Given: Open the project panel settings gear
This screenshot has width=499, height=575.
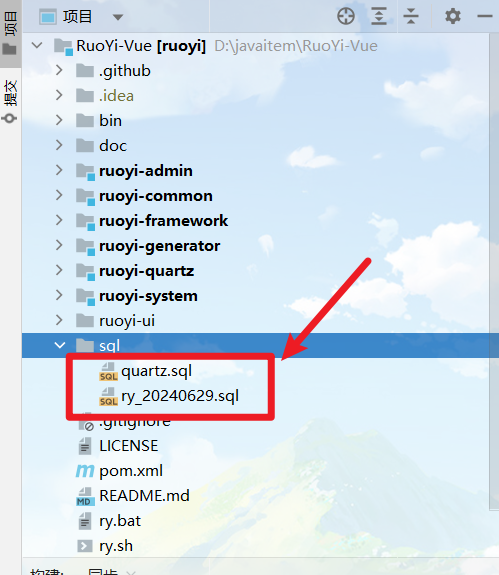Looking at the screenshot, I should click(x=453, y=17).
